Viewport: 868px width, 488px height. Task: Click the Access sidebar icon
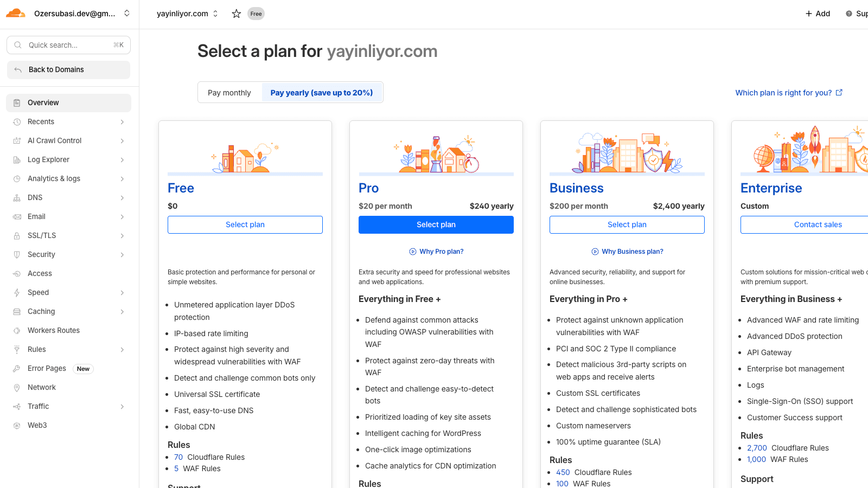17,274
